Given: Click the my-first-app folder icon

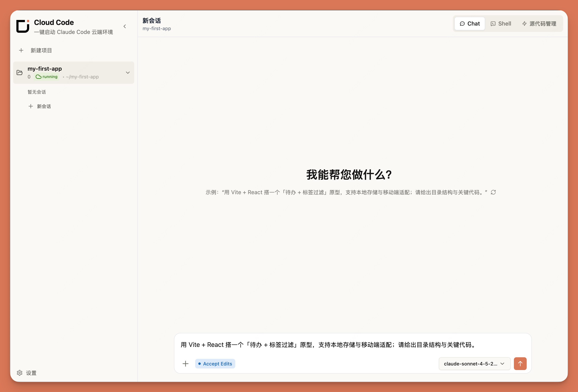Looking at the screenshot, I should 19,72.
